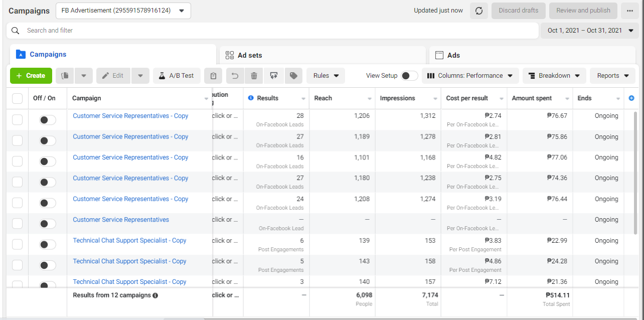This screenshot has width=644, height=320.
Task: Open the Columns: Performance dropdown
Action: [470, 76]
